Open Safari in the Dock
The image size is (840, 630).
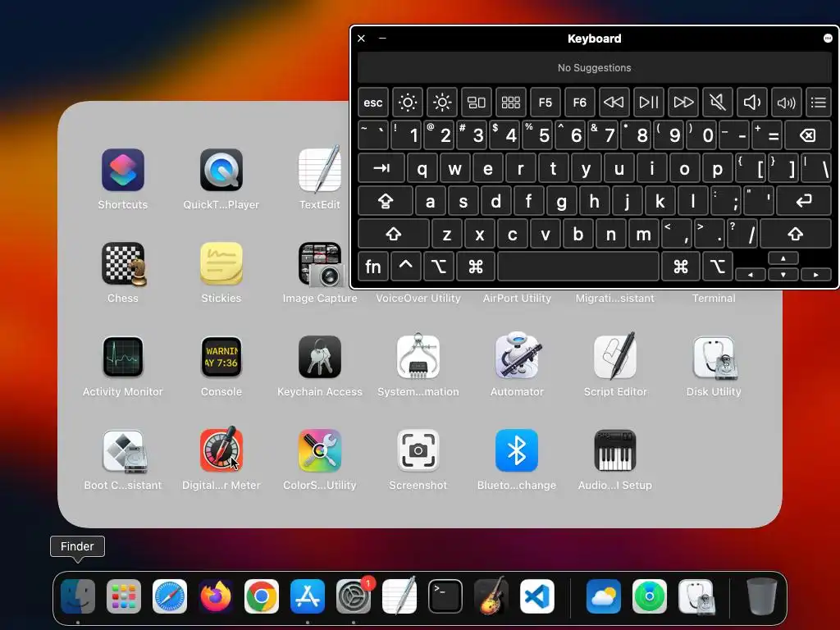[x=170, y=596]
